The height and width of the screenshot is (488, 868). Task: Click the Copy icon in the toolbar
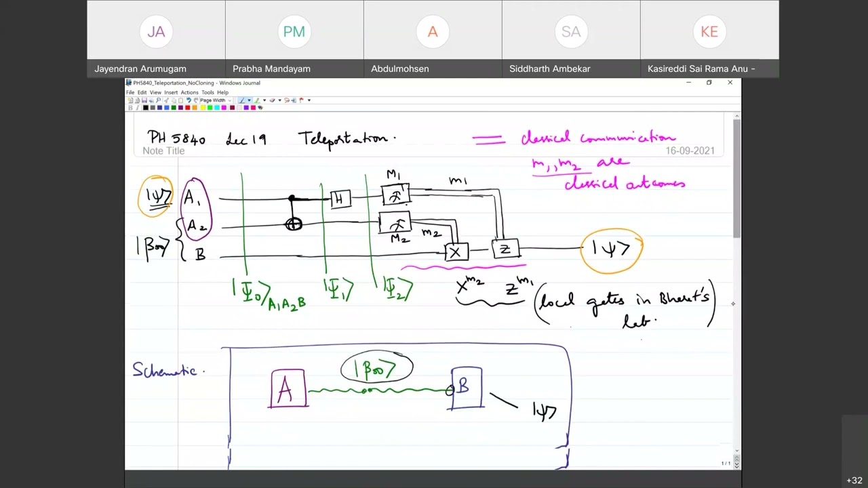(174, 100)
